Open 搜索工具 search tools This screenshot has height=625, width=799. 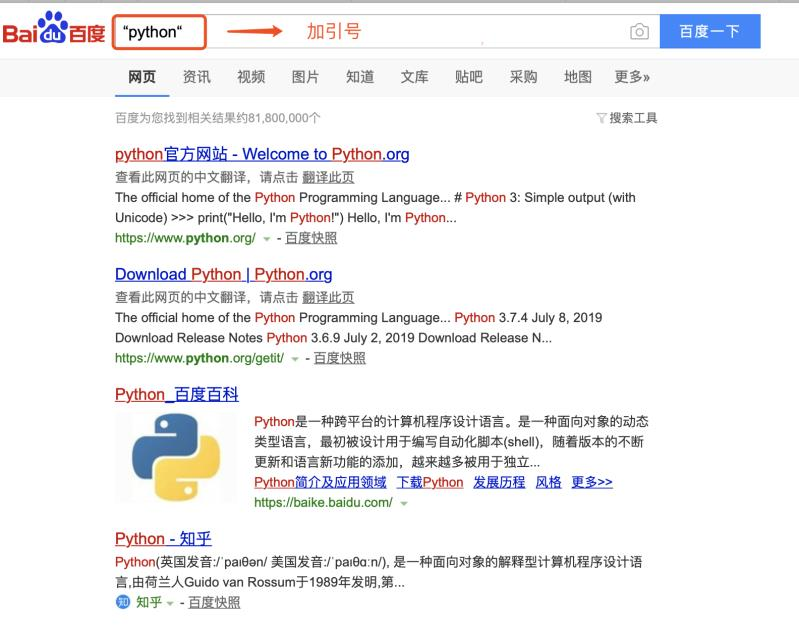[x=633, y=118]
